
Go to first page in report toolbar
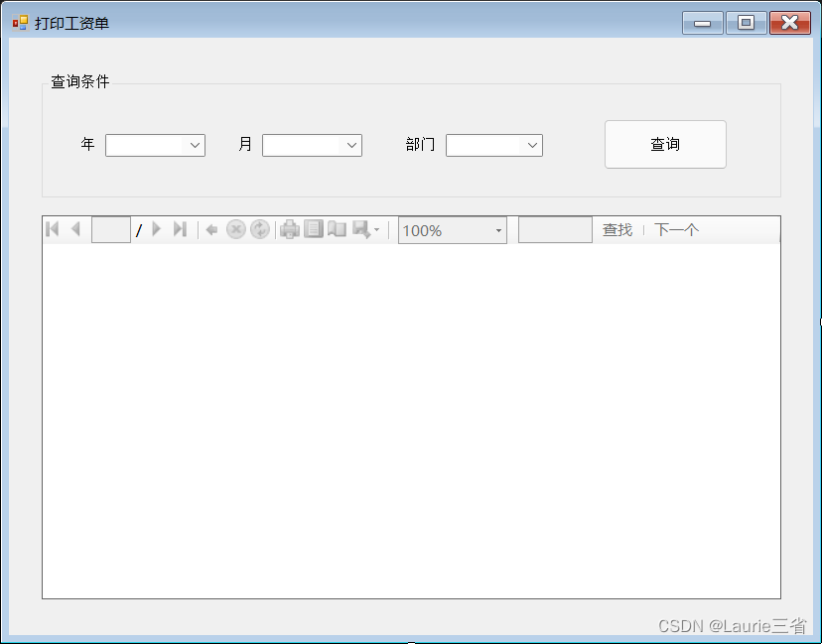53,229
